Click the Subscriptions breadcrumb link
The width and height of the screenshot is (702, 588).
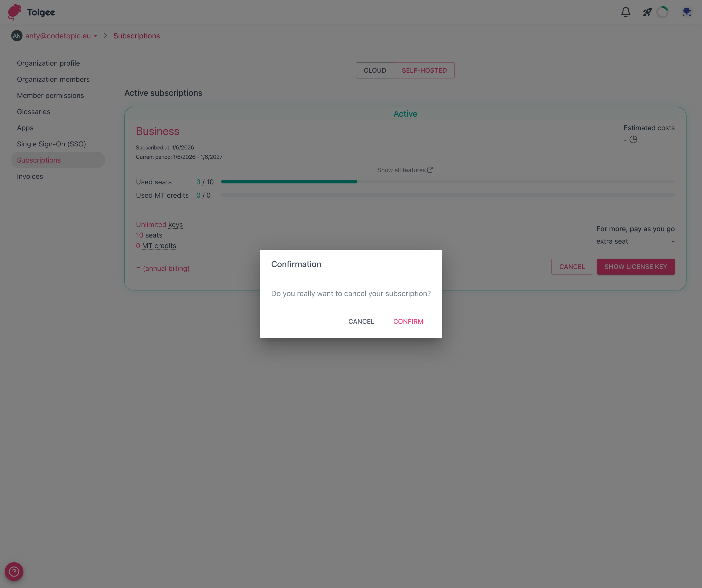coord(136,36)
